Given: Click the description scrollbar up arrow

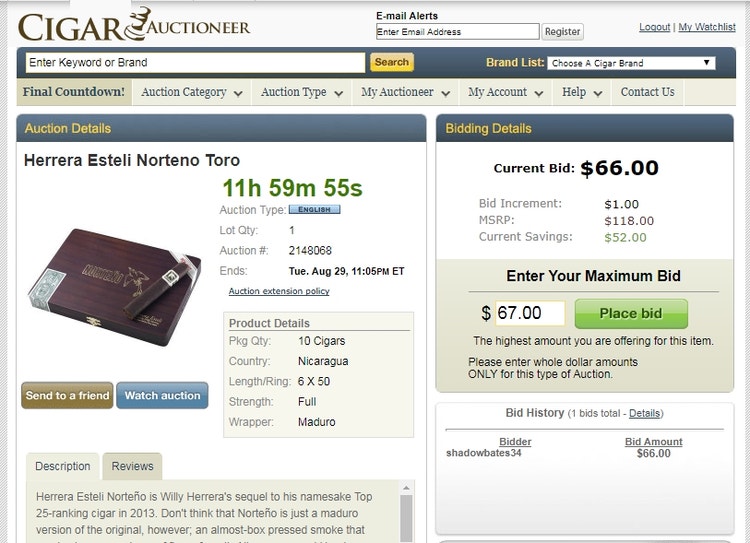Looking at the screenshot, I should coord(406,488).
